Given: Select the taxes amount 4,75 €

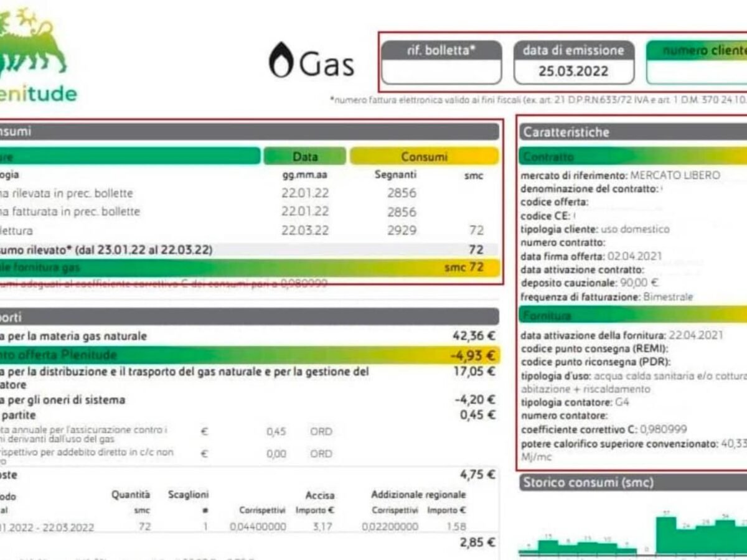Looking at the screenshot, I should coord(477,475).
